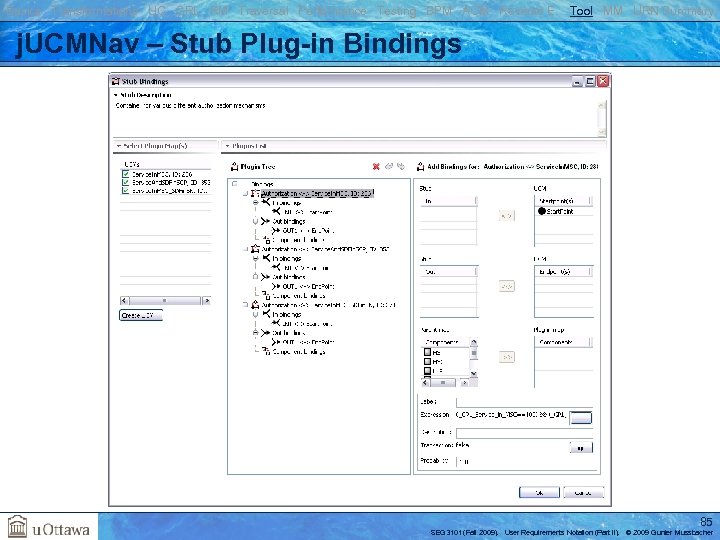Image resolution: width=720 pixels, height=540 pixels.
Task: Select the highlighted Authorization binding row
Action: point(317,193)
